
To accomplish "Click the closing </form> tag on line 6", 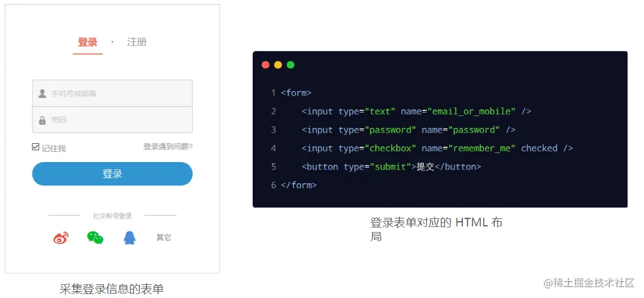I will 299,185.
